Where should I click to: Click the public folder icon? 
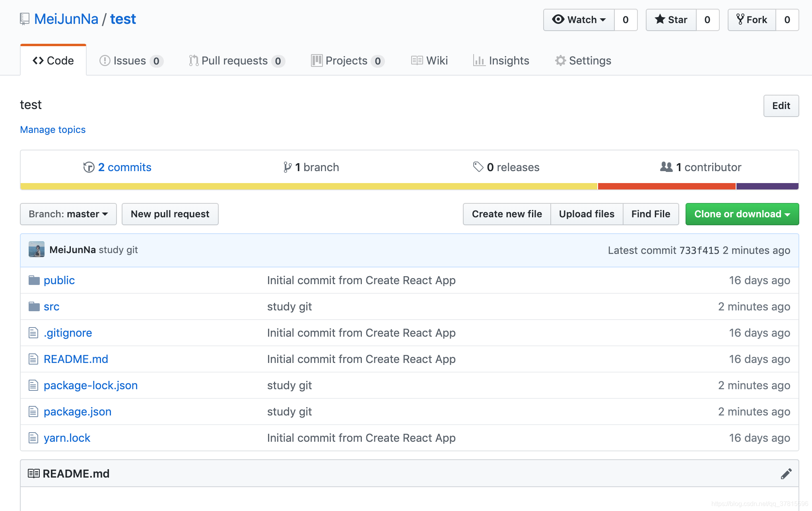(x=34, y=280)
